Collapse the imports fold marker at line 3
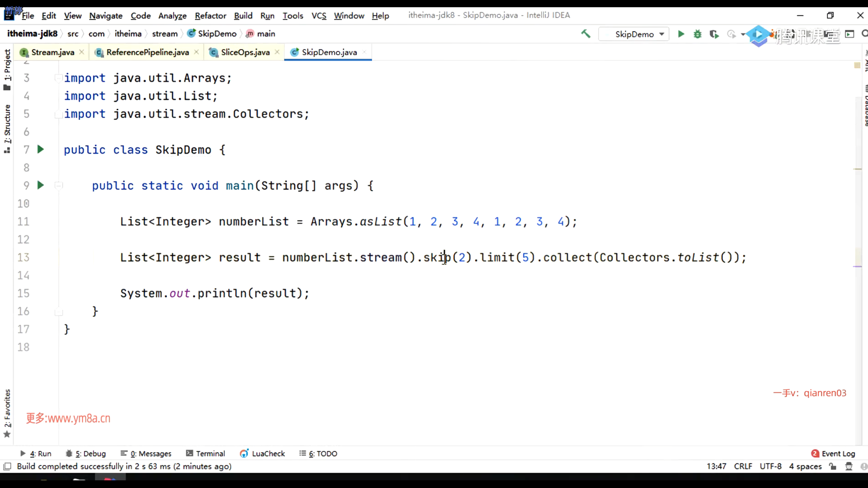Screen dimensions: 868x488 (58, 78)
